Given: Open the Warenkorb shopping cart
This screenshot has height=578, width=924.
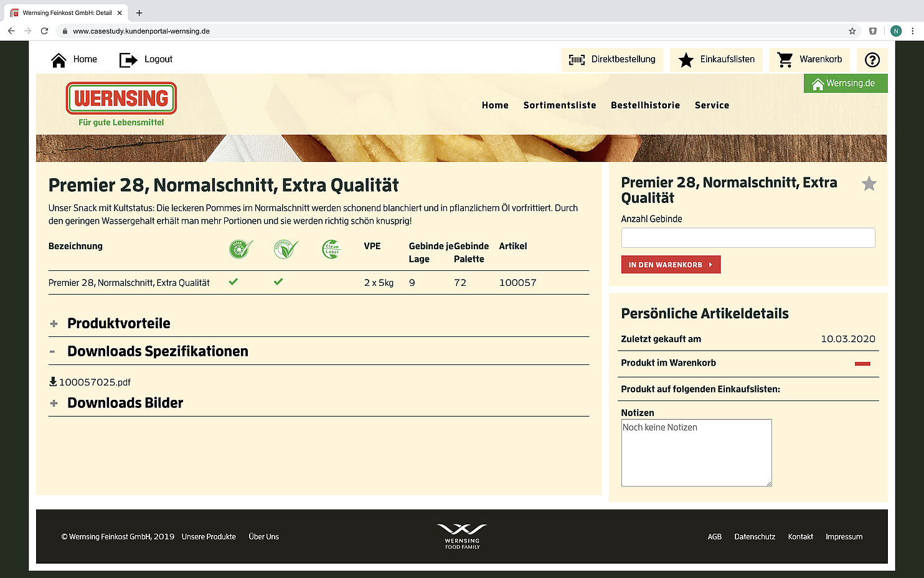Looking at the screenshot, I should [810, 60].
